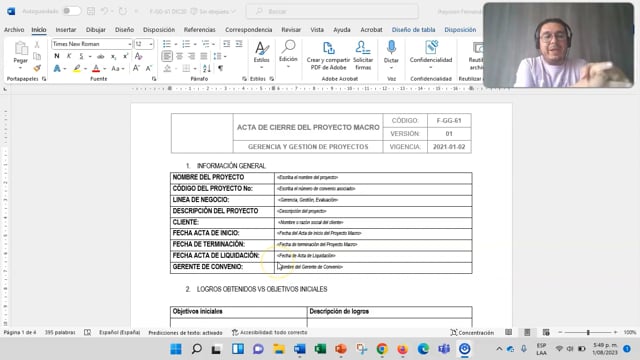Switch to the Revisar tab
640x360 pixels.
pyautogui.click(x=291, y=30)
